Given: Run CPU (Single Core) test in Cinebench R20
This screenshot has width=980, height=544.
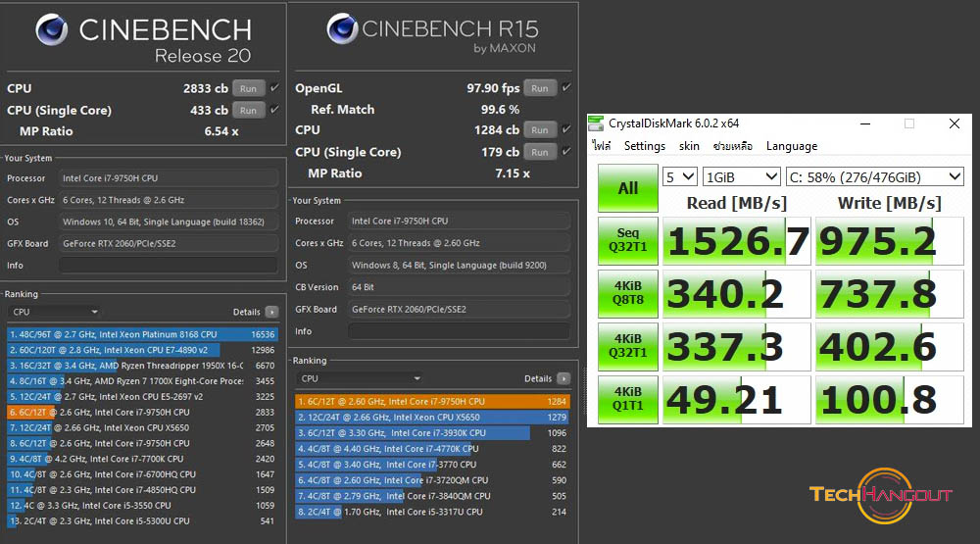Looking at the screenshot, I should (249, 110).
